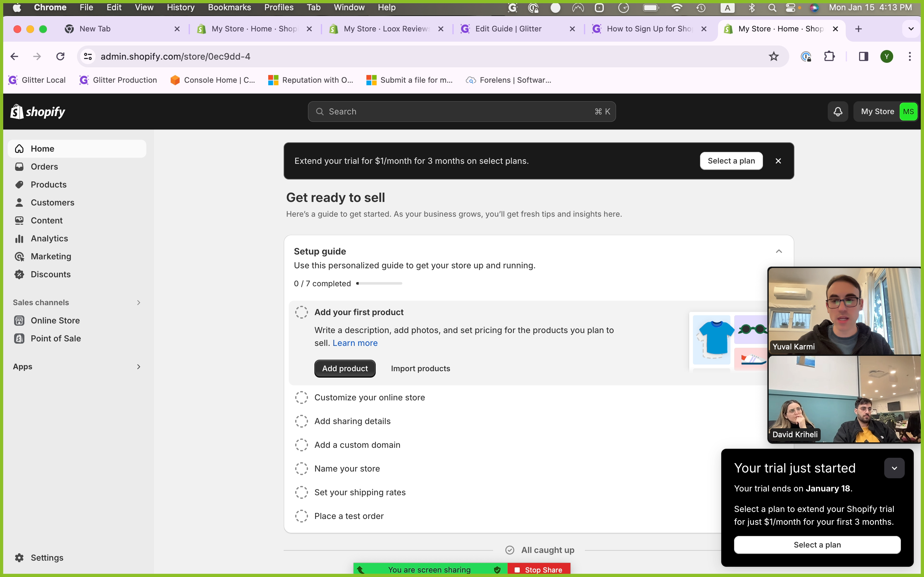This screenshot has height=577, width=924.
Task: Click the Shopify search field
Action: (461, 112)
